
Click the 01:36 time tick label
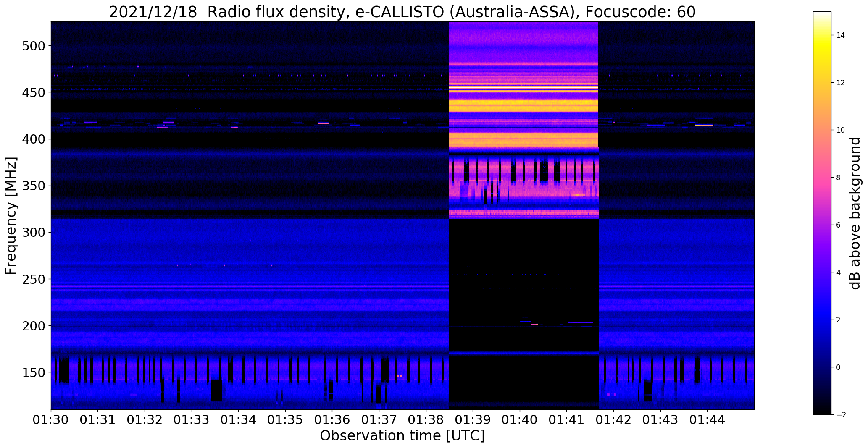tap(332, 420)
